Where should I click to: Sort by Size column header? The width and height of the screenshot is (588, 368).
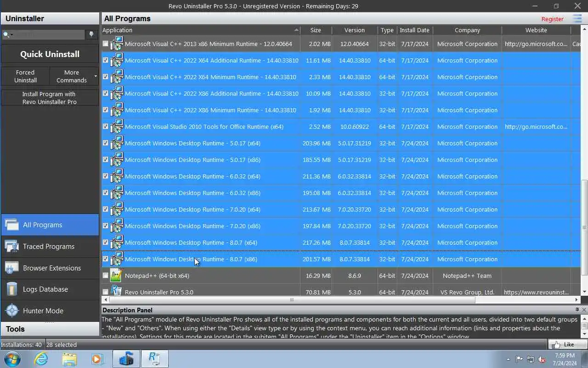316,30
